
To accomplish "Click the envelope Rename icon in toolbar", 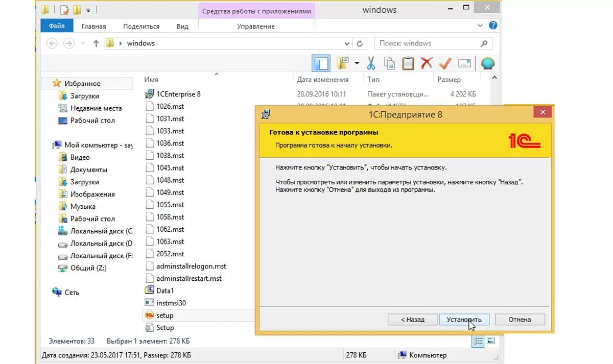I will pyautogui.click(x=464, y=63).
